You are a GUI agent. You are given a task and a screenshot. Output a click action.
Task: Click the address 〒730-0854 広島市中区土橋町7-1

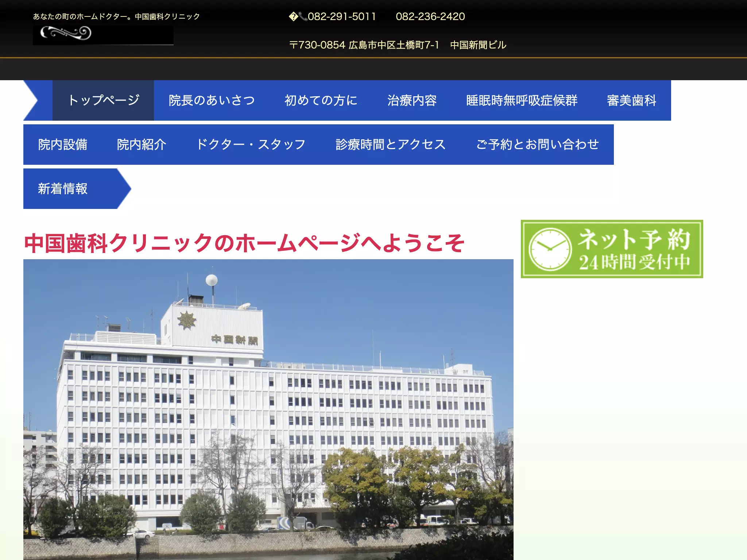click(x=364, y=45)
